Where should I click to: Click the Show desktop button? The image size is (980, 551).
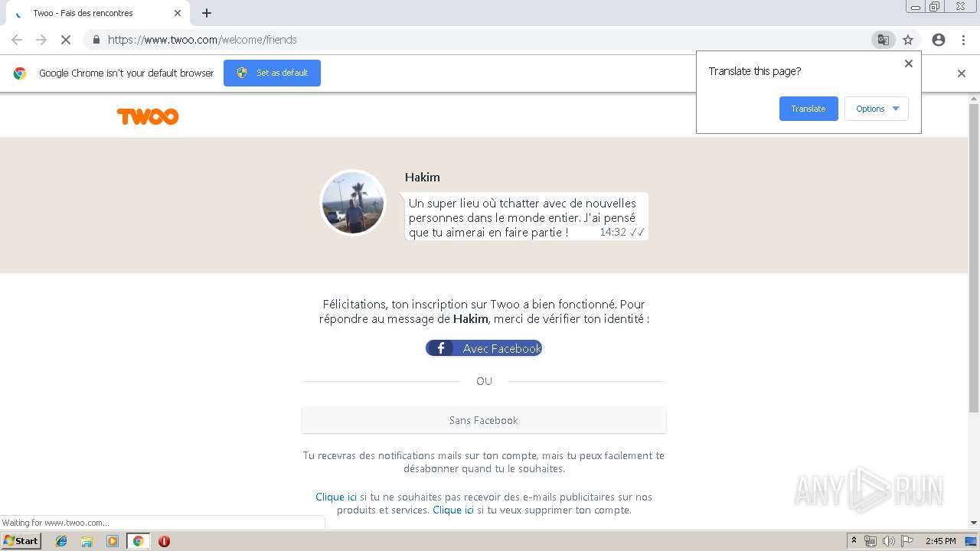(972, 541)
